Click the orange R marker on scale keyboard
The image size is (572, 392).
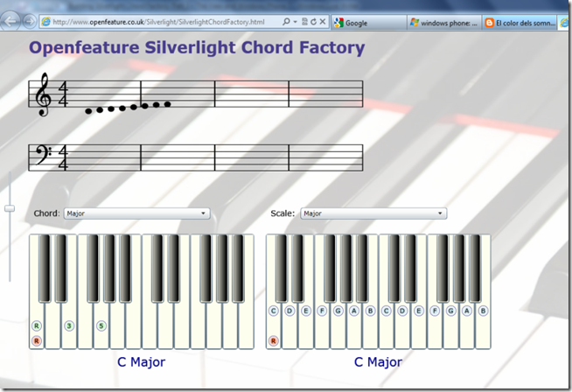273,341
